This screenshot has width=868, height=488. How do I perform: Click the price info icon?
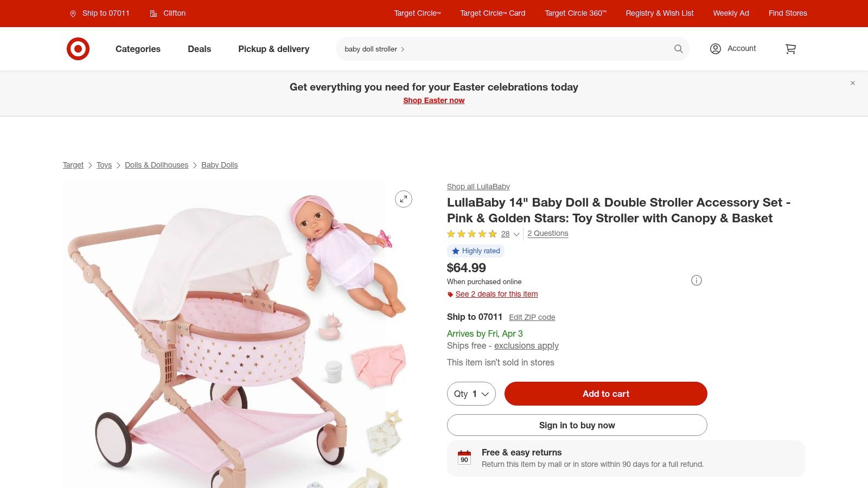coord(696,280)
